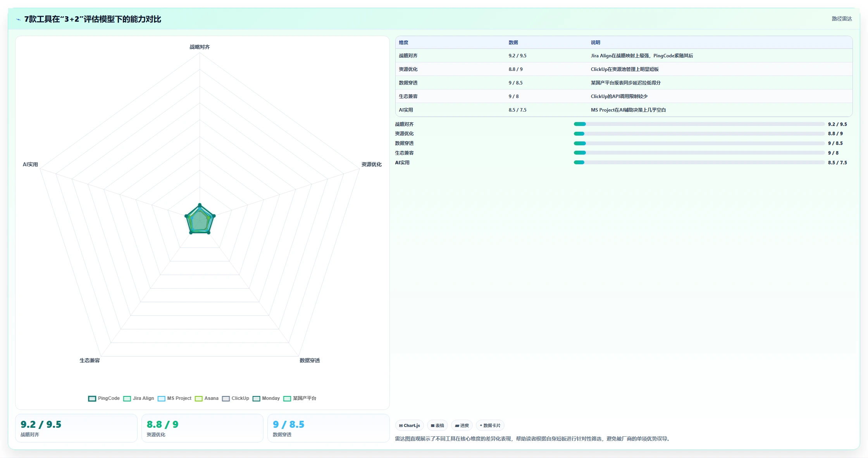The width and height of the screenshot is (868, 458).
Task: Click the 数据穿透 progress bar
Action: coord(699,143)
